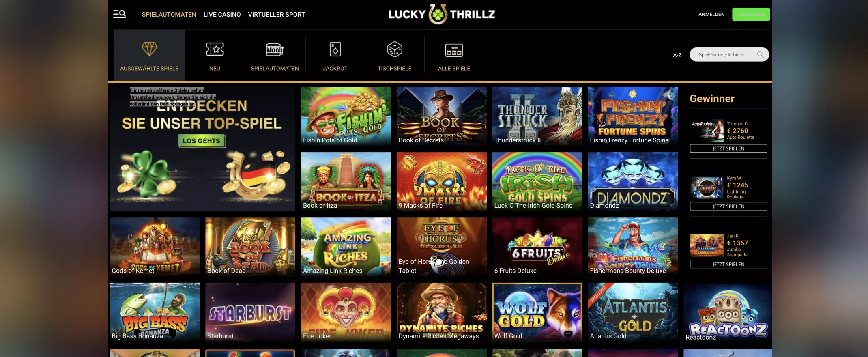Viewport: 868px width, 357px height.
Task: Click the magnifier icon in search field
Action: [x=761, y=54]
